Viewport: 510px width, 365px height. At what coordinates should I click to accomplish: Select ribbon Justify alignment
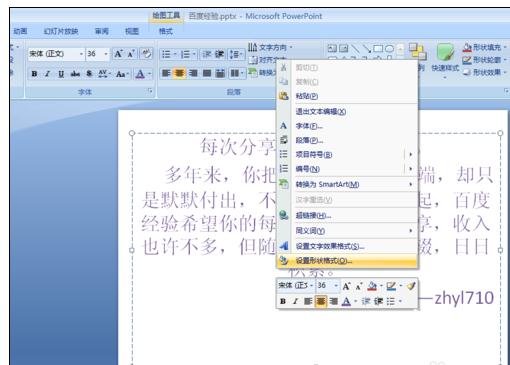point(207,73)
